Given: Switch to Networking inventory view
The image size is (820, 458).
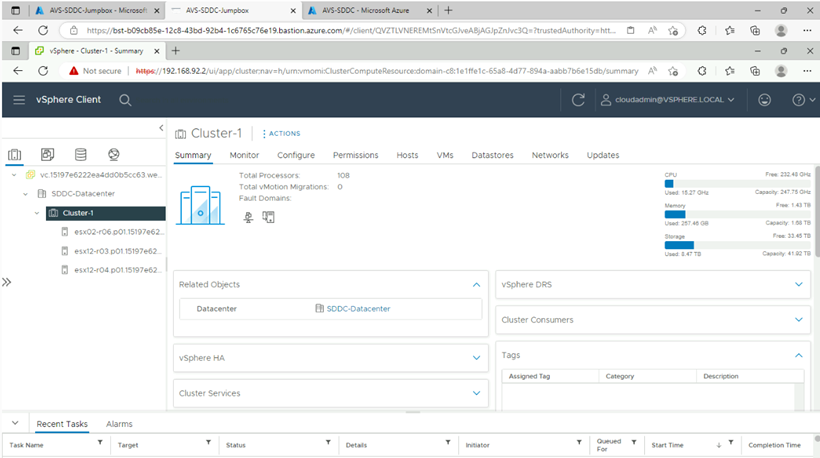Looking at the screenshot, I should 113,154.
